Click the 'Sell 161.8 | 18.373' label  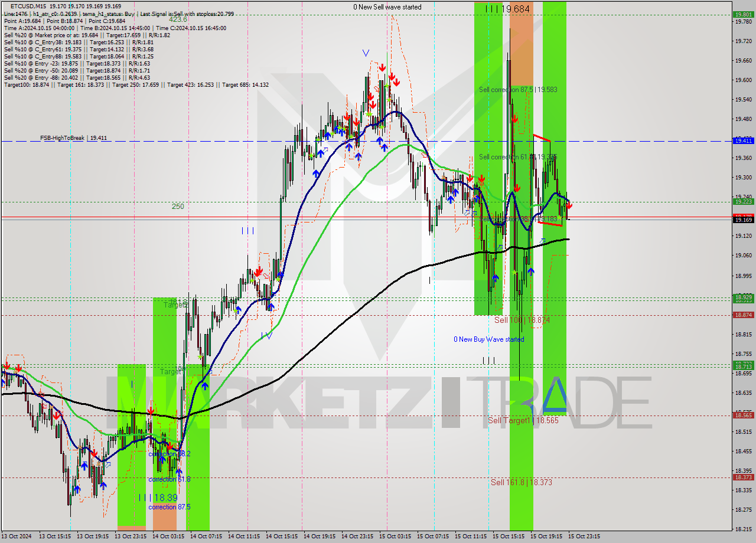pyautogui.click(x=522, y=482)
